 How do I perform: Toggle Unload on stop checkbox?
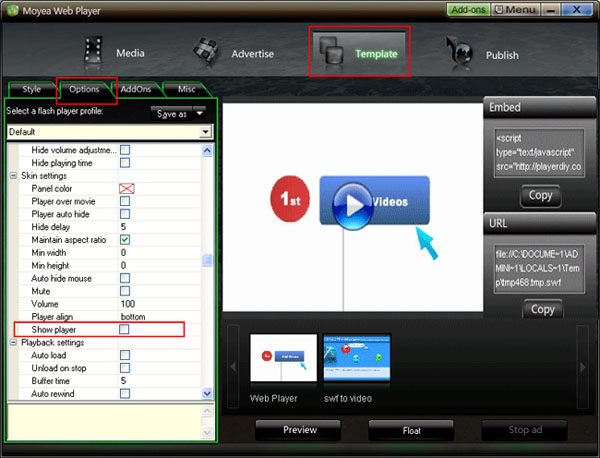point(125,368)
